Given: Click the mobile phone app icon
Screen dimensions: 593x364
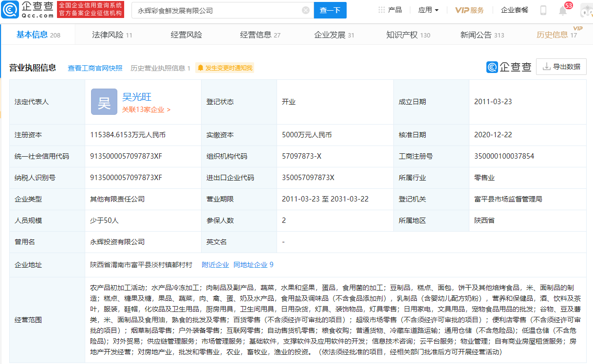Looking at the screenshot, I should click(x=543, y=10).
